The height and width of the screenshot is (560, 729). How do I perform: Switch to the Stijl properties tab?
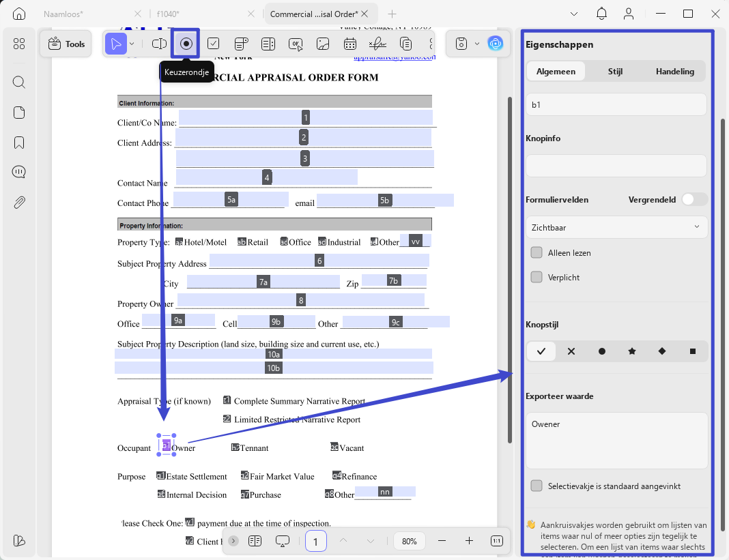[x=615, y=71]
